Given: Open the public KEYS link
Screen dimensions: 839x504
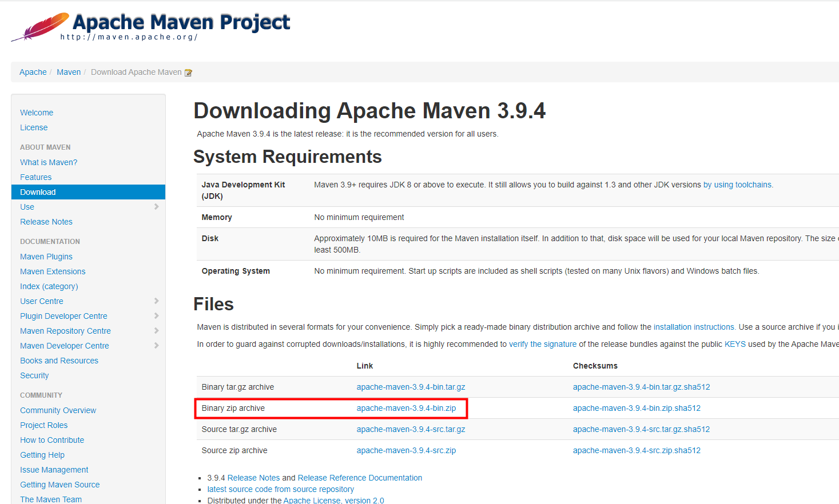Looking at the screenshot, I should click(x=735, y=344).
